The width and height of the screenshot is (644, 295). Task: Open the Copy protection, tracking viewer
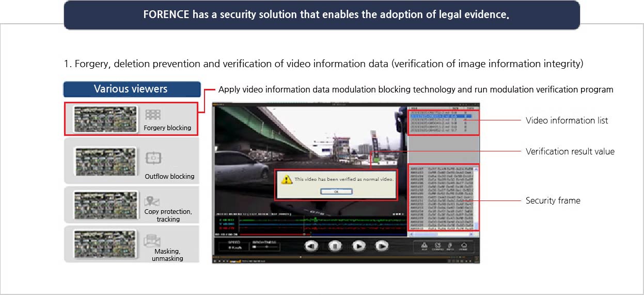click(x=131, y=205)
